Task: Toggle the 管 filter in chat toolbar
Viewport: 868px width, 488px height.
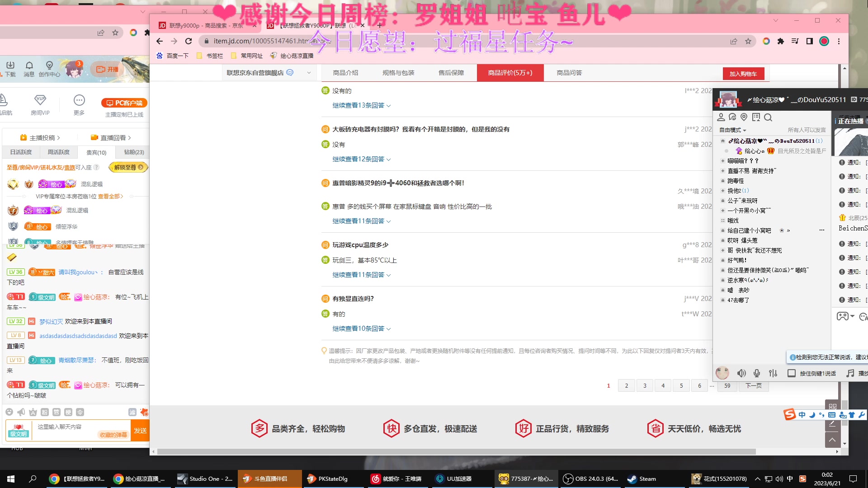Action: [56, 412]
